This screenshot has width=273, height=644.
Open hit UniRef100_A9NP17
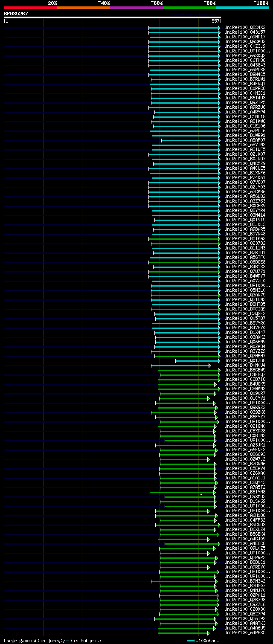pyautogui.click(x=245, y=37)
